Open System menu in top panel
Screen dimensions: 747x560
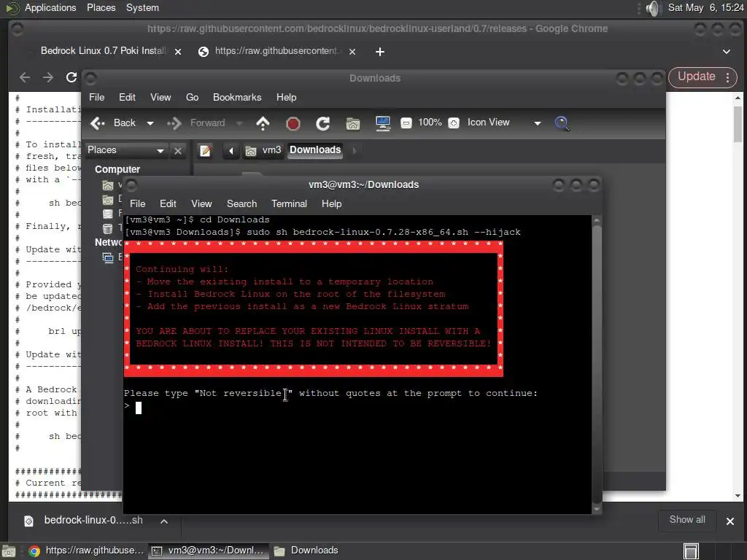[x=142, y=8]
